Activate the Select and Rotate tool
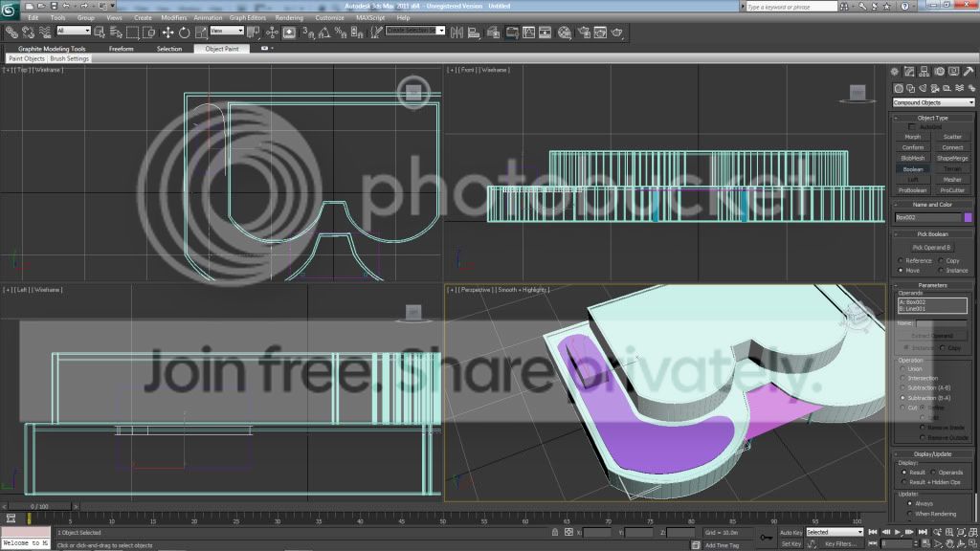The image size is (980, 551). tap(185, 33)
